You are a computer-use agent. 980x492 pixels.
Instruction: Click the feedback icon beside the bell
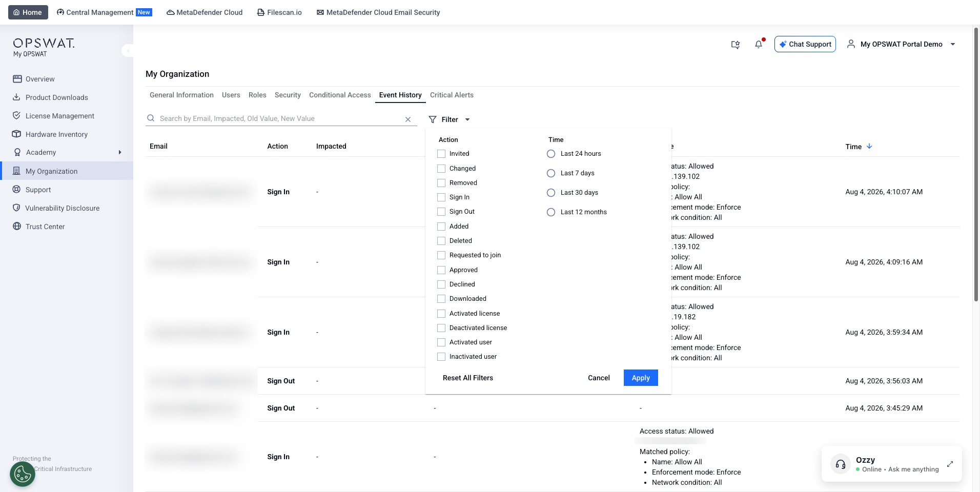[x=736, y=45]
